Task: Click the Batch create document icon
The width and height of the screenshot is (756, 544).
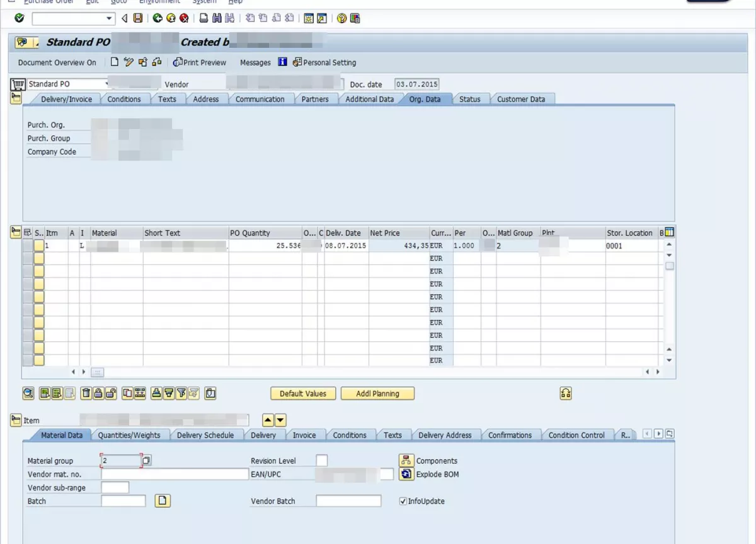Action: click(x=163, y=501)
